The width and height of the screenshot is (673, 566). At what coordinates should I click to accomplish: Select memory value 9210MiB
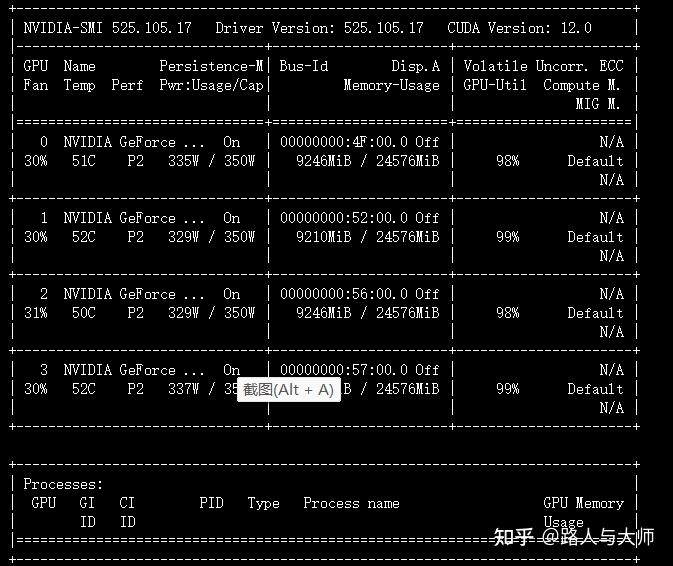coord(324,237)
